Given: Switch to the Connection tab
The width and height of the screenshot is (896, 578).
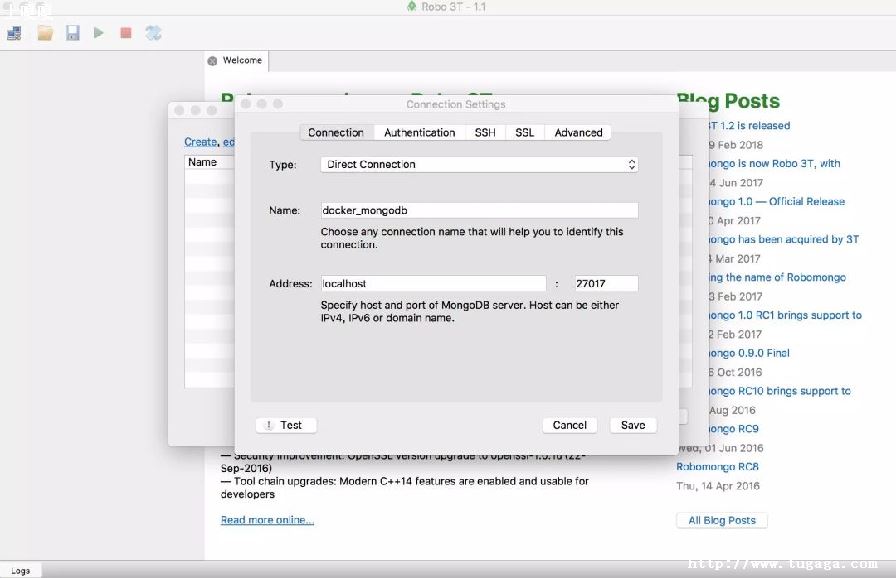Looking at the screenshot, I should pos(336,133).
